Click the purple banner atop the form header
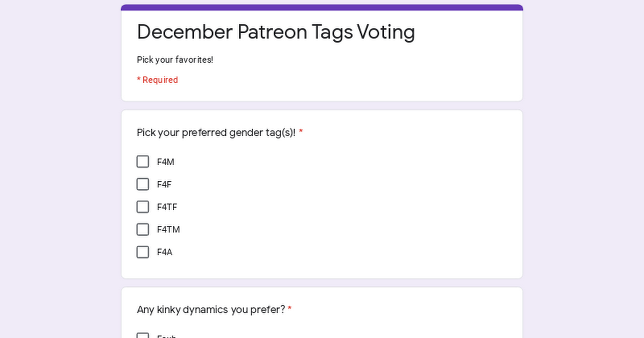Screen dimensions: 644x338 pos(322,8)
